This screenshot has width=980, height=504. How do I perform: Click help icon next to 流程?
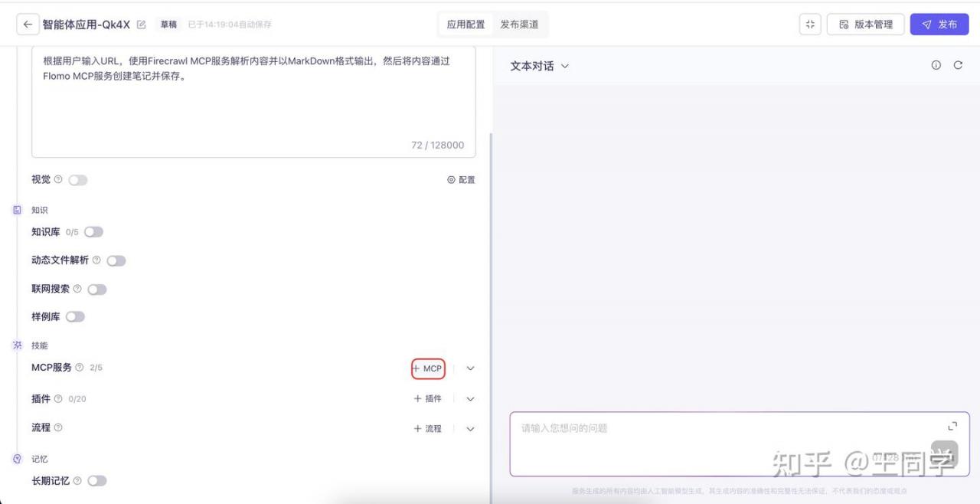58,427
